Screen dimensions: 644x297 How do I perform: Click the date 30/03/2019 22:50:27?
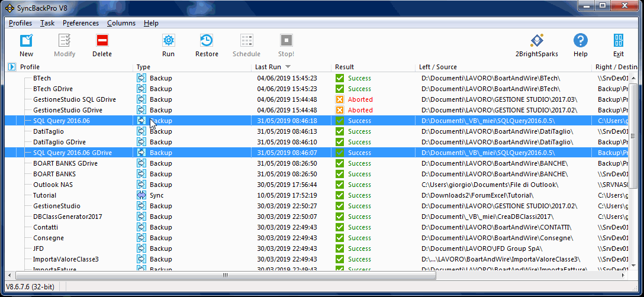tap(287, 206)
